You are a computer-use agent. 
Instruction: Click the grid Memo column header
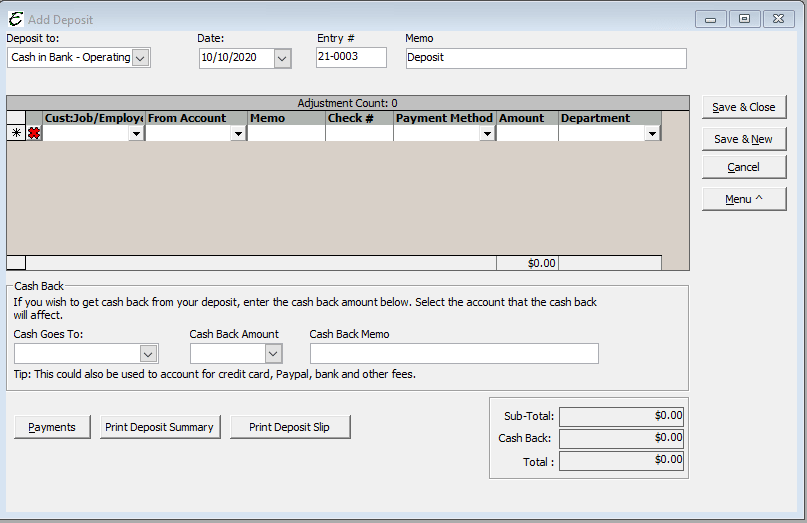[x=286, y=118]
